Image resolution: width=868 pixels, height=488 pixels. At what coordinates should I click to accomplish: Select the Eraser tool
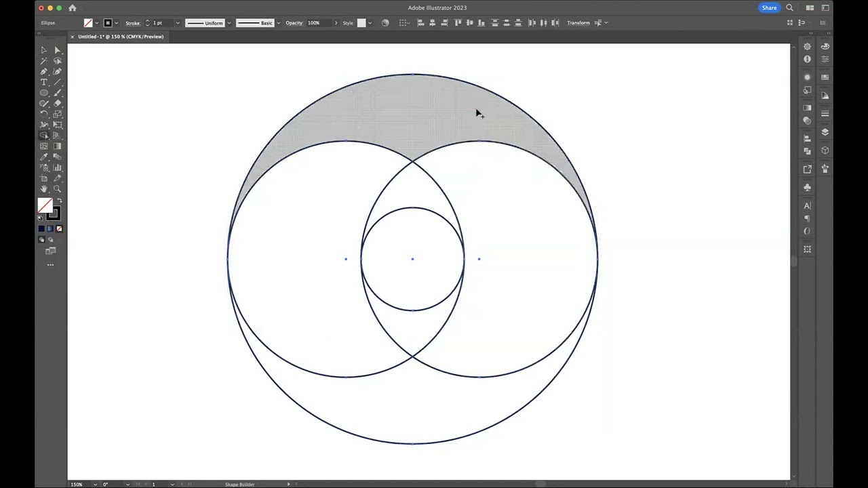(x=58, y=103)
